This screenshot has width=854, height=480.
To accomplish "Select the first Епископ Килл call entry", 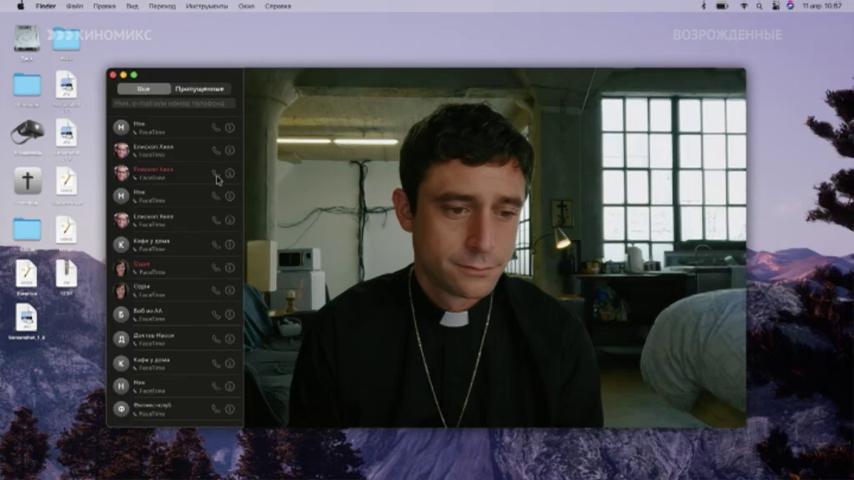I will click(x=160, y=150).
